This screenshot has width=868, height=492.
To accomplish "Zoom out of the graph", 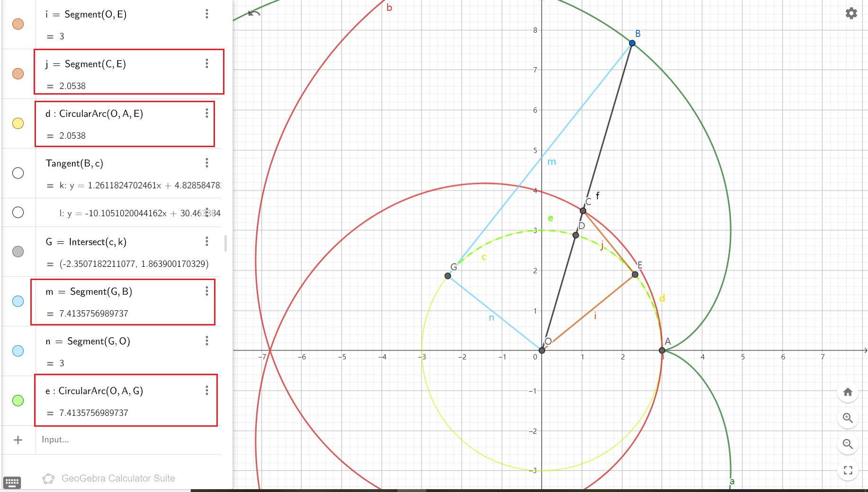I will 848,444.
